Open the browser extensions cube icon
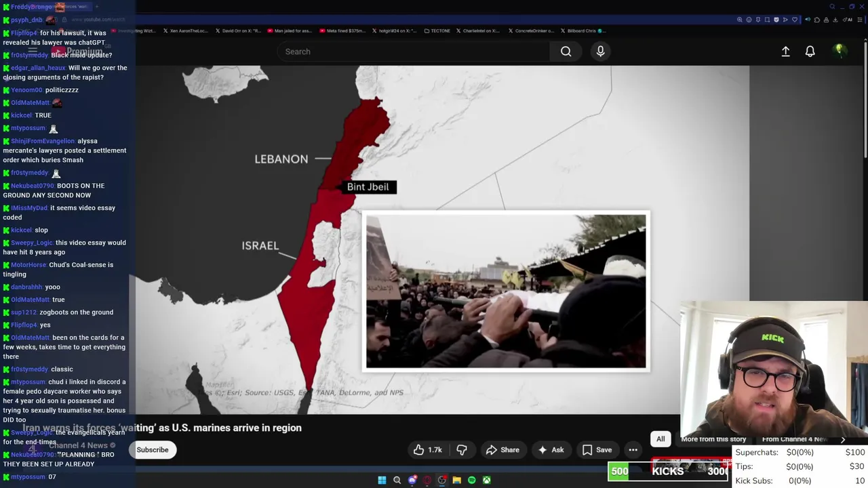Image resolution: width=868 pixels, height=488 pixels. pos(817,20)
